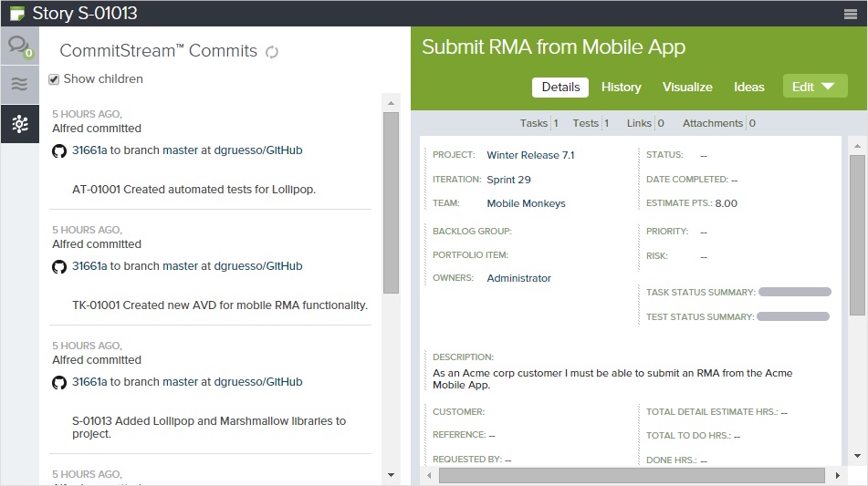Viewport: 868px width, 486px height.
Task: Click the commits list vertical scrollbar thumb
Action: 391,203
